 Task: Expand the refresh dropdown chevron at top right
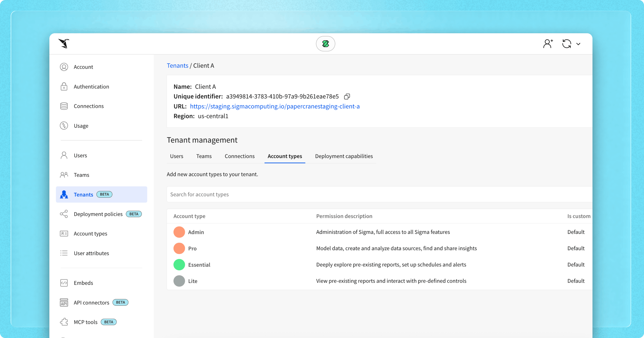578,44
